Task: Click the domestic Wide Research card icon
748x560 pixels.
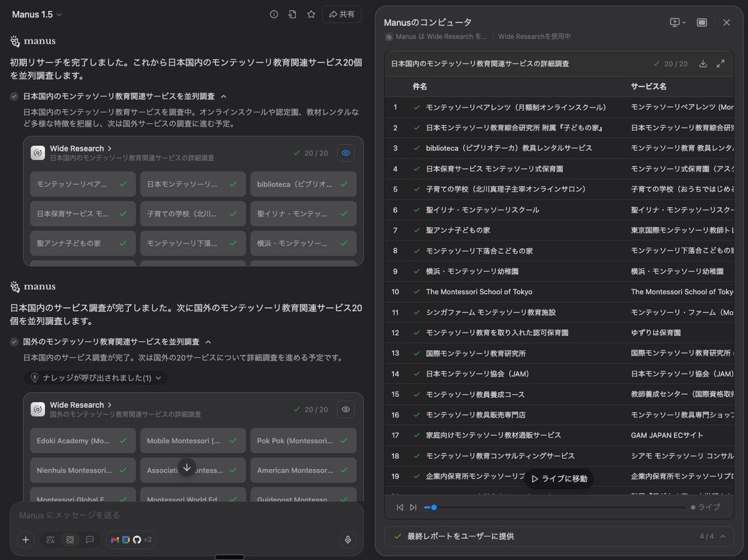Action: tap(38, 153)
